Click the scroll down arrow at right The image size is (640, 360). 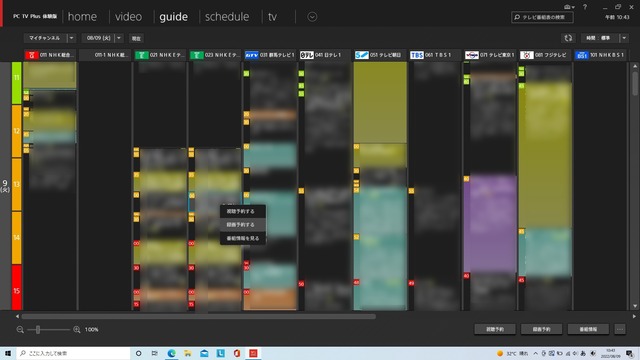[635, 306]
